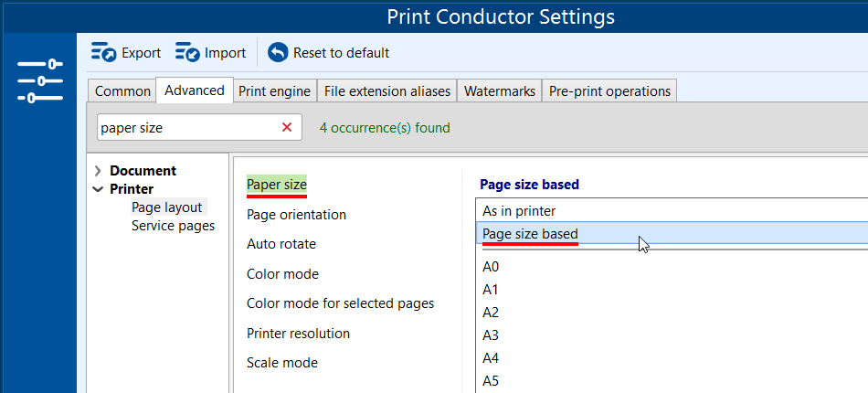Click the Export icon in toolbar
The image size is (868, 393).
103,53
